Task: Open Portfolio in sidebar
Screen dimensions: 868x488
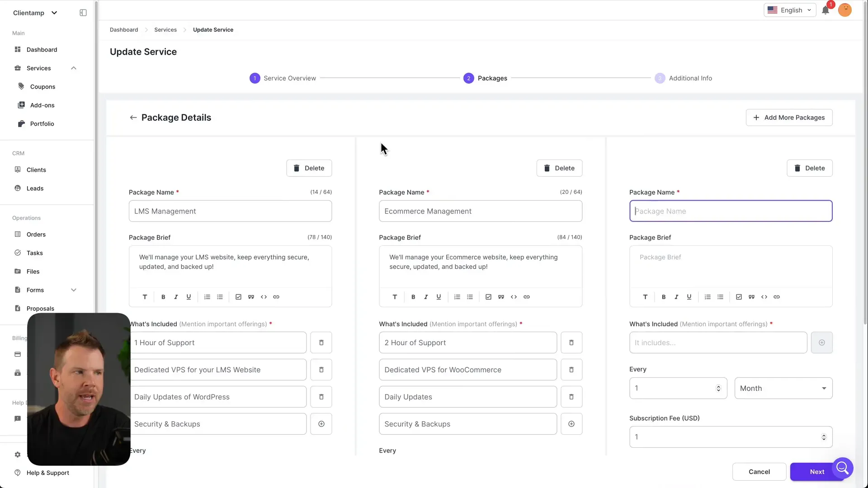Action: (42, 124)
